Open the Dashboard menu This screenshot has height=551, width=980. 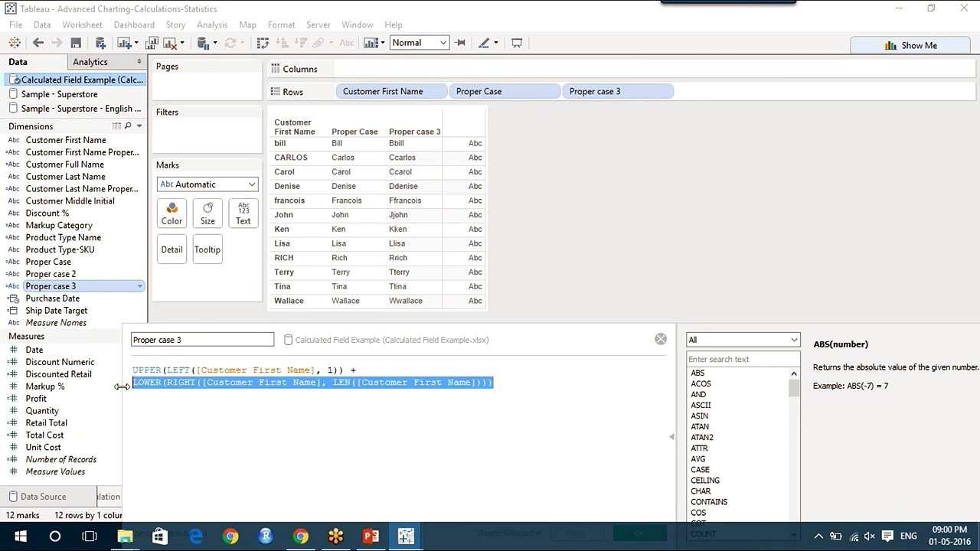click(x=134, y=24)
